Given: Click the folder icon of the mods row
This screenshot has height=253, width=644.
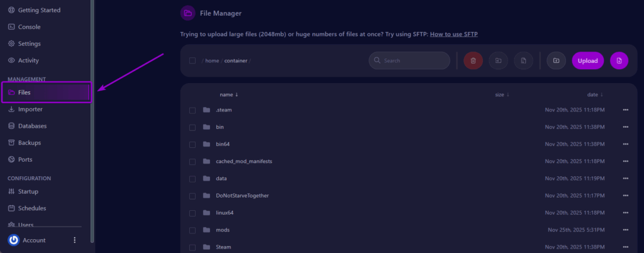Looking at the screenshot, I should click(x=206, y=230).
